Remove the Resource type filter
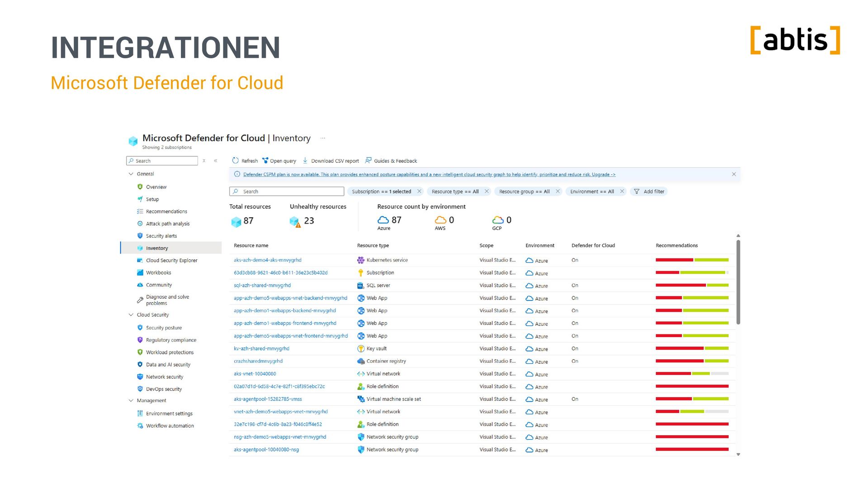The height and width of the screenshot is (488, 868). pyautogui.click(x=486, y=192)
